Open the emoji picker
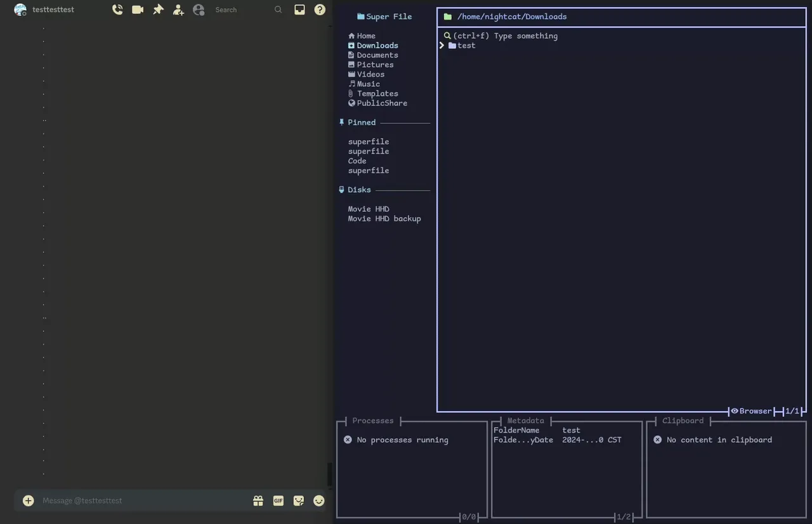The image size is (812, 524). click(x=318, y=501)
